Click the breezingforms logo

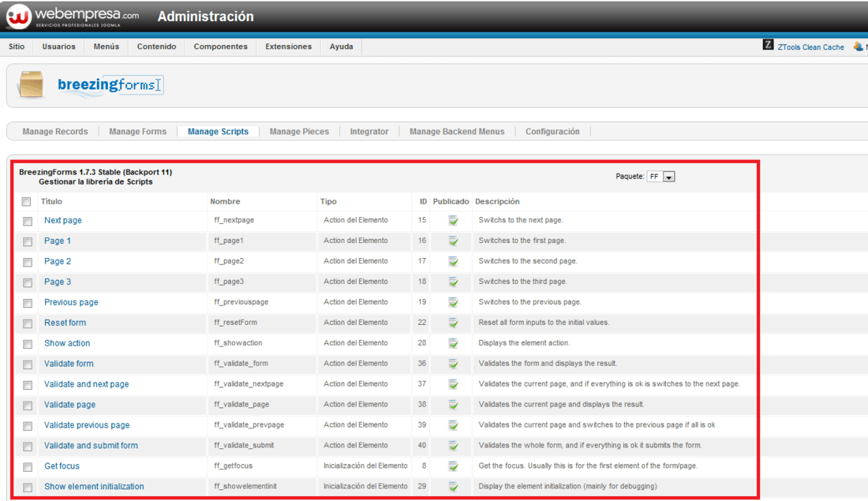click(110, 85)
